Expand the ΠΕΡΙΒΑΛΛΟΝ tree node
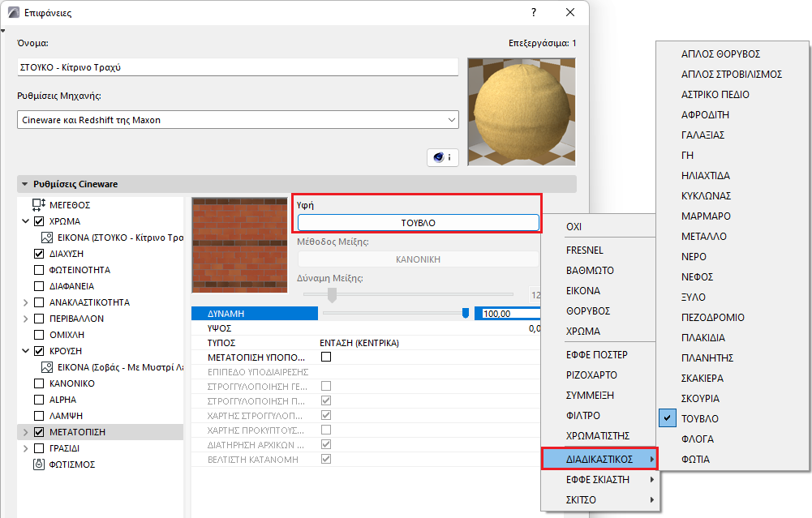The height and width of the screenshot is (518, 812). pos(25,319)
